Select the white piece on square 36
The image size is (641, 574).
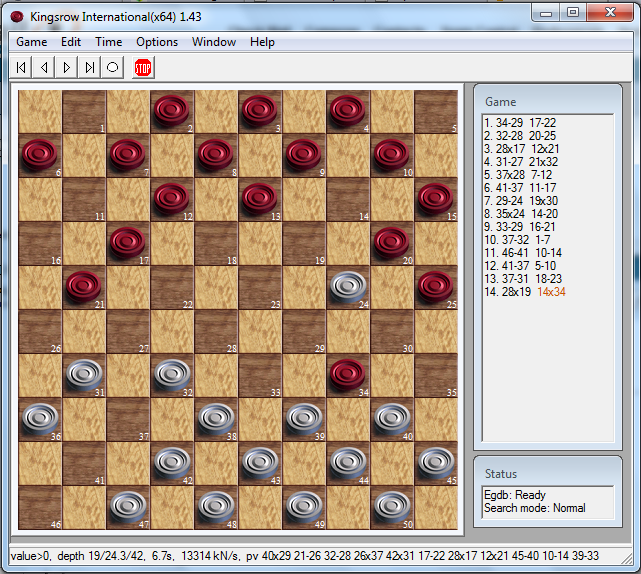(x=40, y=418)
